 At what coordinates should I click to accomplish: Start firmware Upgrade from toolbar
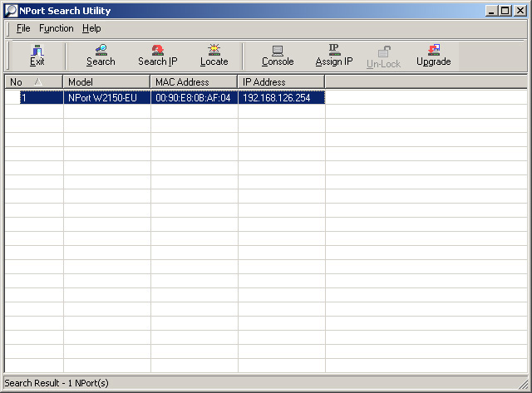(x=433, y=56)
